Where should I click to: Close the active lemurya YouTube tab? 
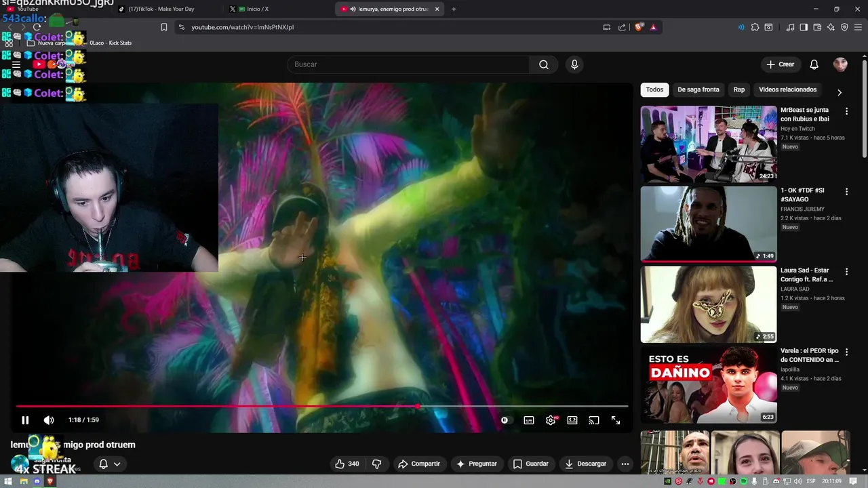coord(437,9)
